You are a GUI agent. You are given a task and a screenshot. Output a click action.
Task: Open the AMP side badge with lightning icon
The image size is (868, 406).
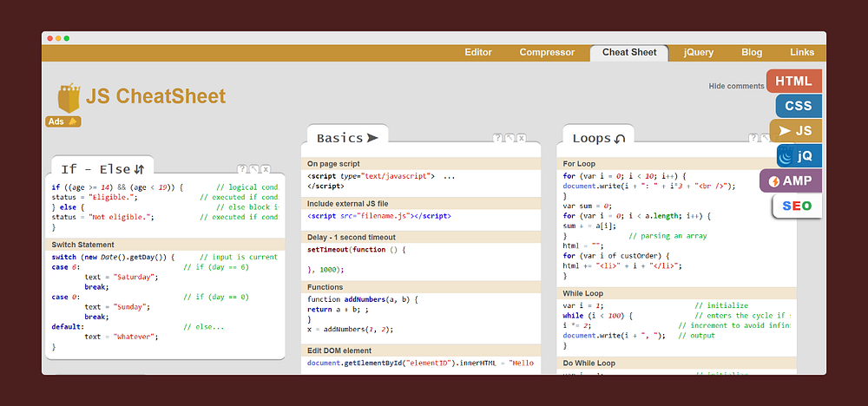pos(791,181)
